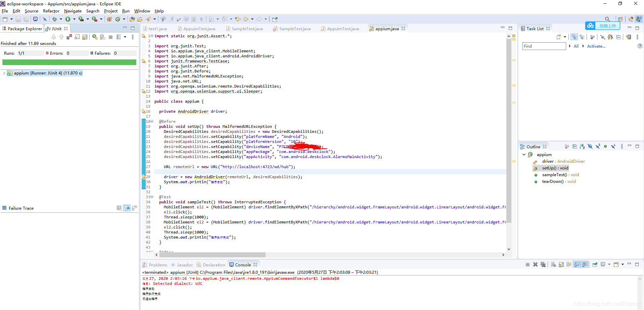Click Previous Failed Test up arrow in JUnit
The height and width of the screenshot is (310, 644).
[x=61, y=37]
